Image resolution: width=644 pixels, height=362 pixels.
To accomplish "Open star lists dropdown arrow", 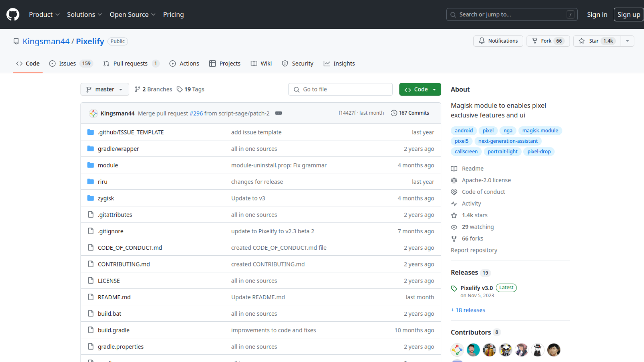I will tap(627, 41).
